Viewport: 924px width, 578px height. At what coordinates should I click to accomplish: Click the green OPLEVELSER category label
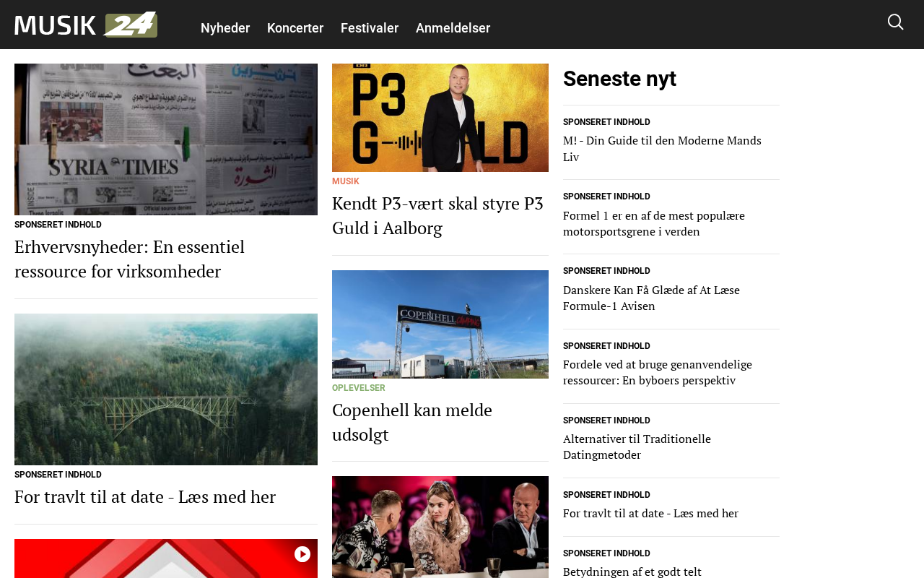359,388
